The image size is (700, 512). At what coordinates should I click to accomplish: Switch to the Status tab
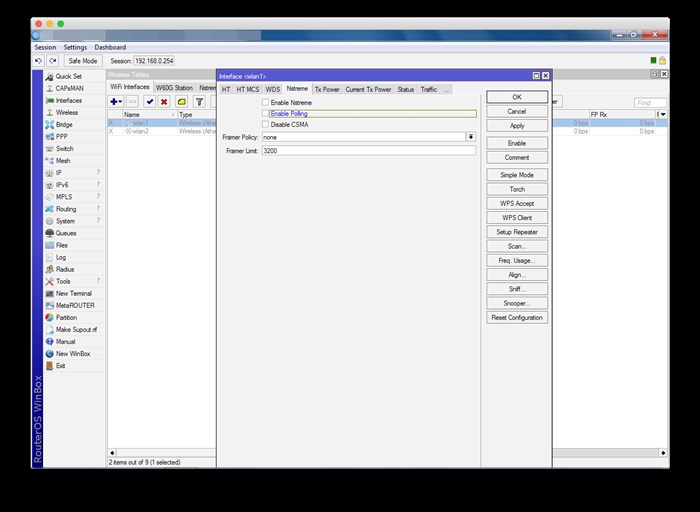(x=406, y=89)
